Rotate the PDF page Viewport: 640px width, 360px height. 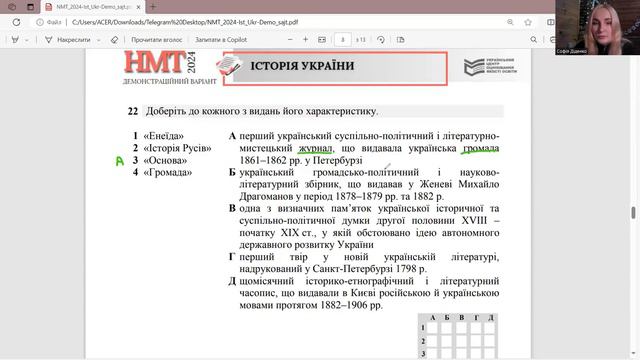[381, 40]
